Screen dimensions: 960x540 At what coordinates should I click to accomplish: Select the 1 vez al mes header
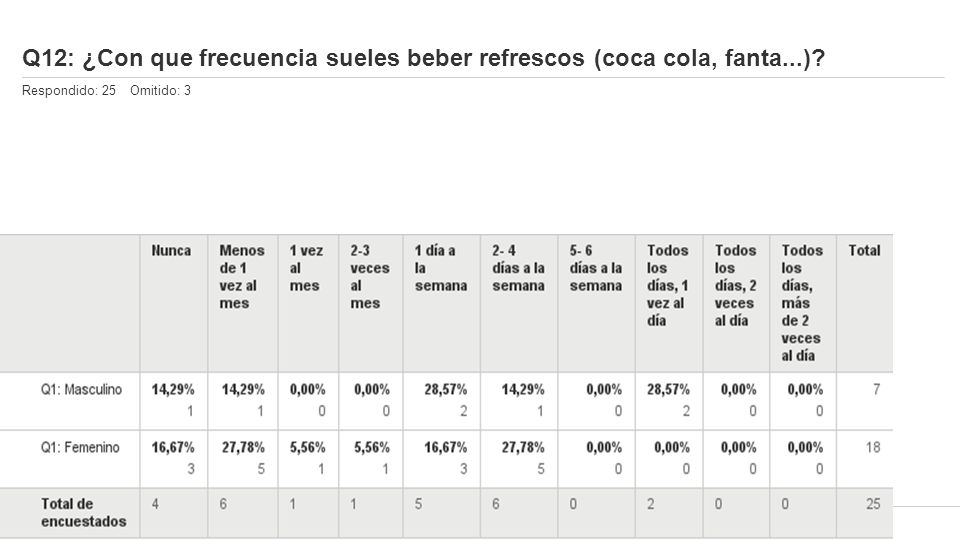click(x=306, y=268)
